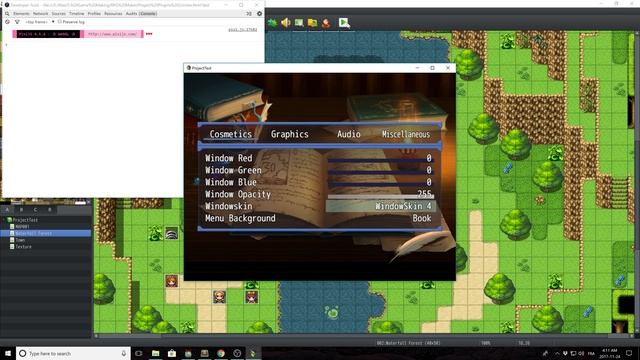640x360 pixels.
Task: Show hidden system tray icons
Action: coord(557,353)
